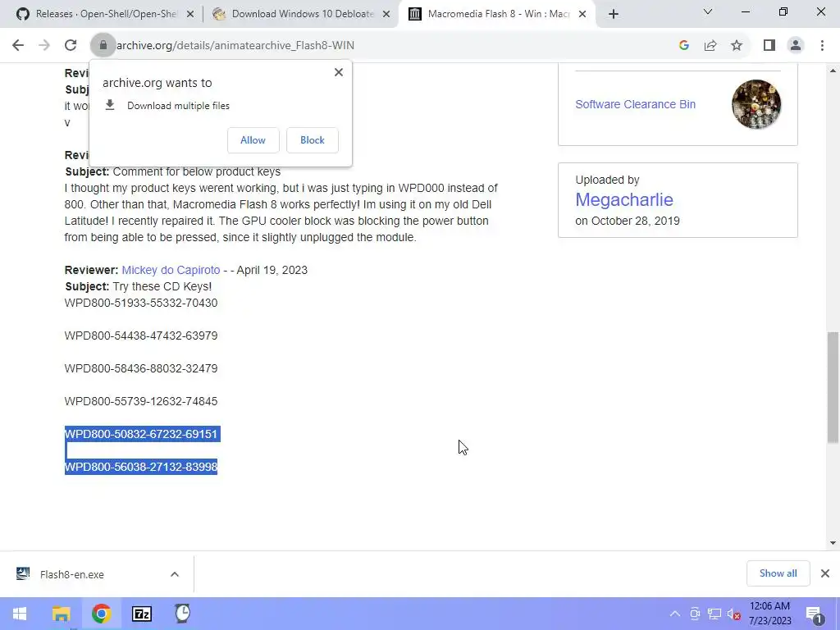The image size is (840, 630).
Task: Open the Software Clearance Bin link
Action: [636, 104]
